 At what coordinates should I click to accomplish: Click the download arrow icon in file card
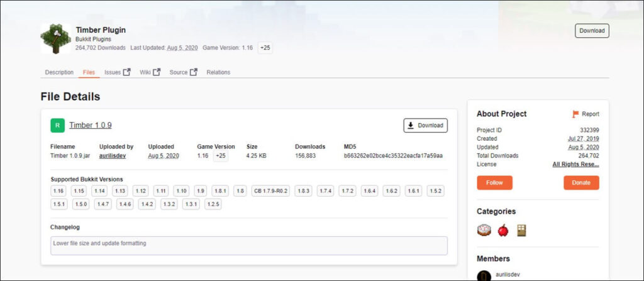coord(410,125)
